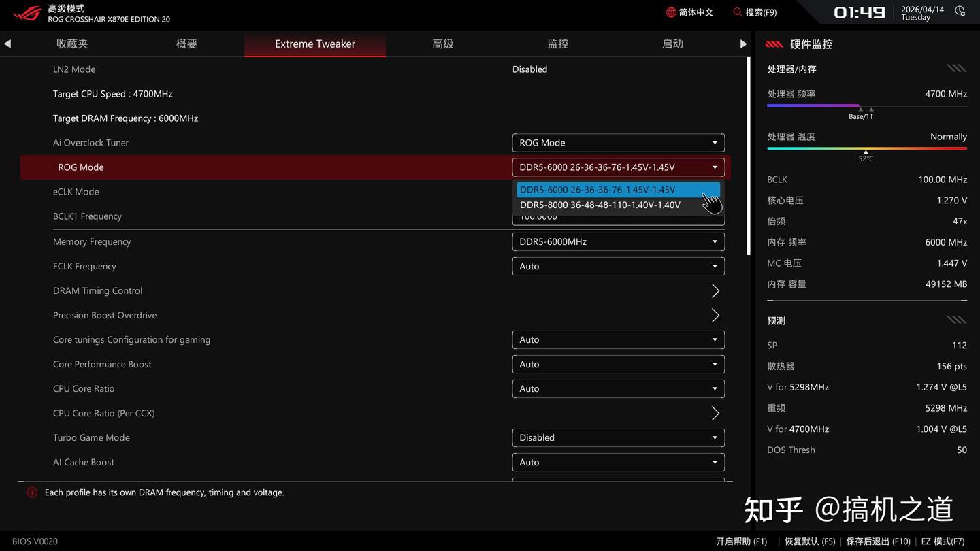
Task: Click the info icon beside help text
Action: tap(32, 492)
